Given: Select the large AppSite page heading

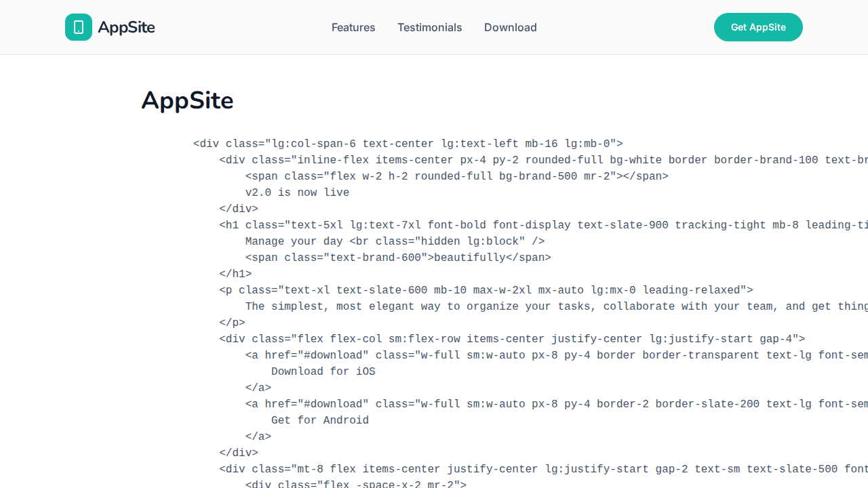Looking at the screenshot, I should coord(187,100).
